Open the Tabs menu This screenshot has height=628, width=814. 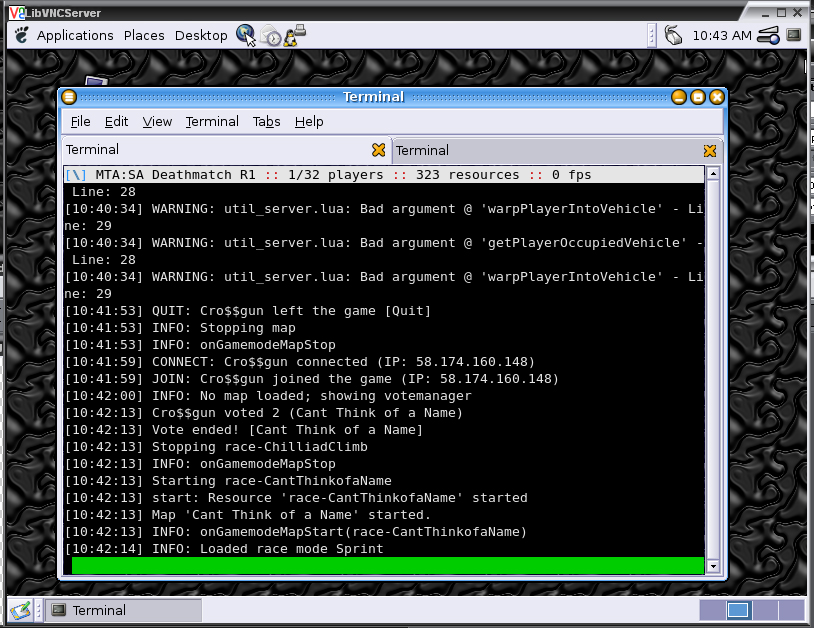[266, 121]
